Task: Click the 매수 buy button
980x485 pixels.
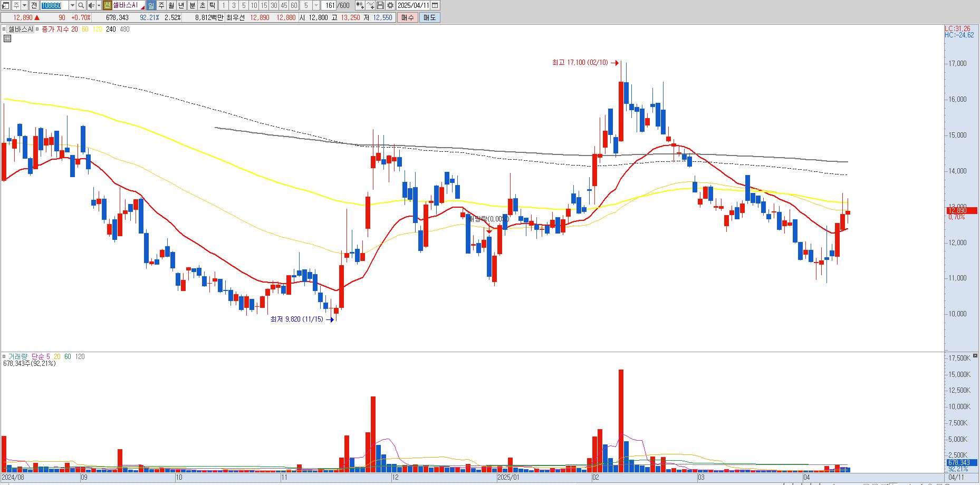Action: (408, 17)
